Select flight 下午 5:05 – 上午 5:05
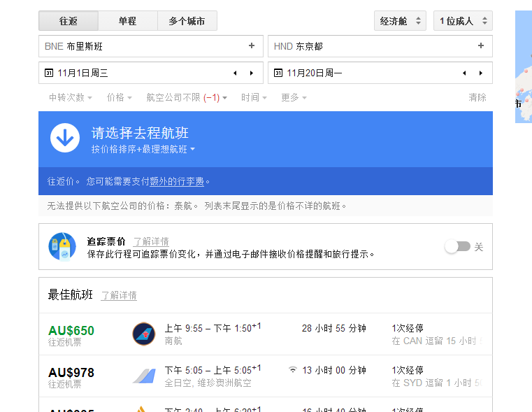Screen dimensions: 532x412 [213, 370]
